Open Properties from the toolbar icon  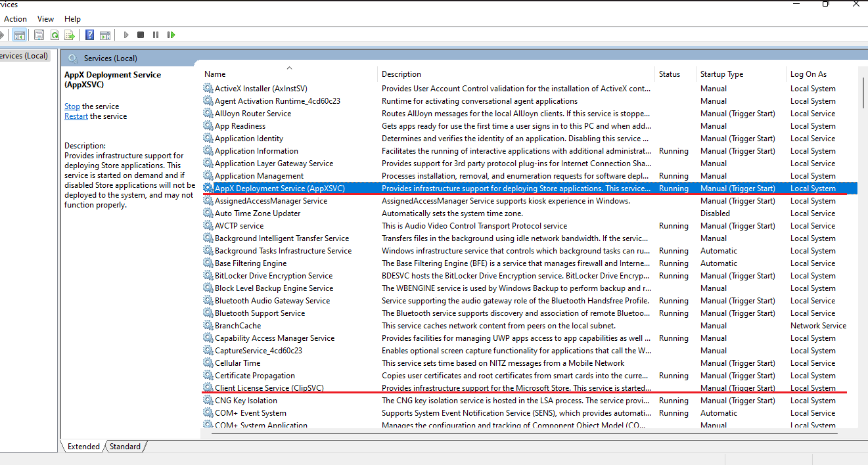(x=39, y=35)
